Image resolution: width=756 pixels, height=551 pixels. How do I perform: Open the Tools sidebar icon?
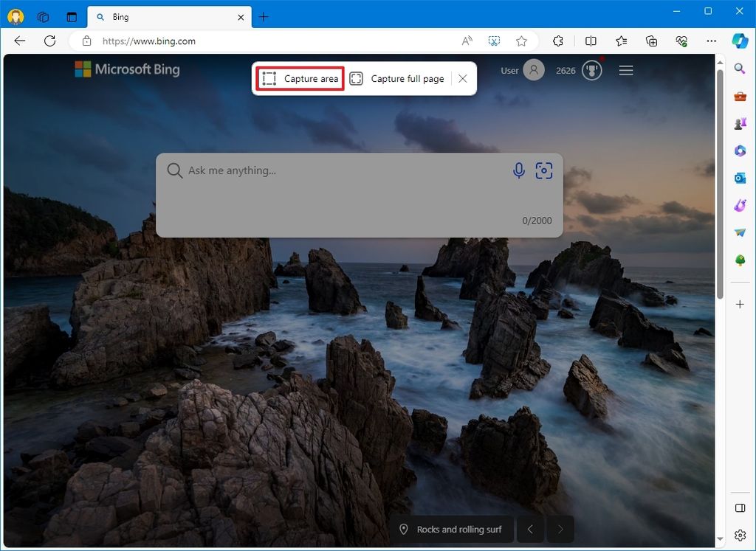click(740, 95)
